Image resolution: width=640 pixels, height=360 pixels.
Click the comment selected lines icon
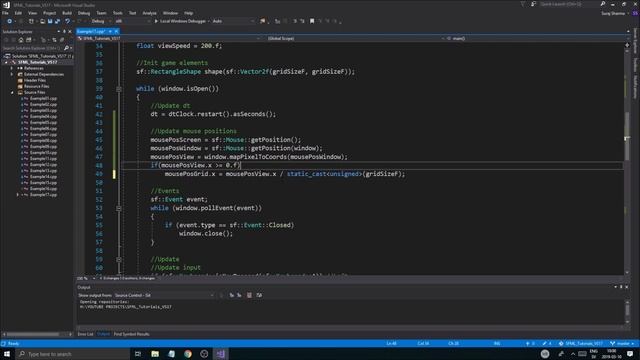(295, 21)
